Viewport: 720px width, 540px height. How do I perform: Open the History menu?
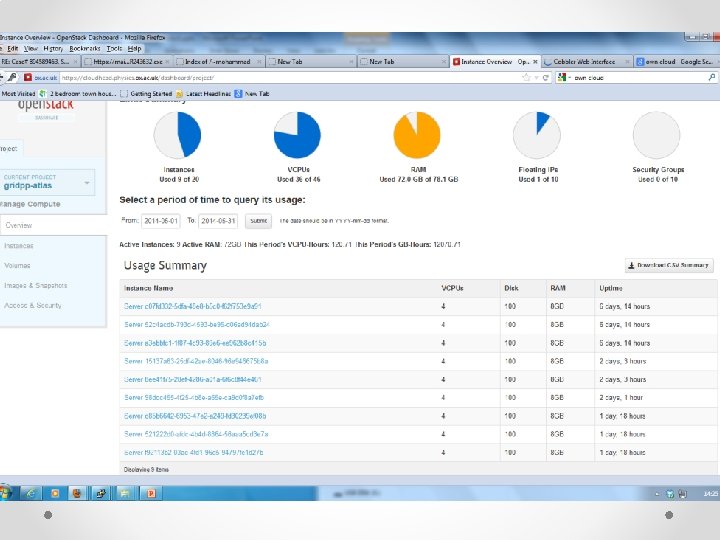[53, 48]
